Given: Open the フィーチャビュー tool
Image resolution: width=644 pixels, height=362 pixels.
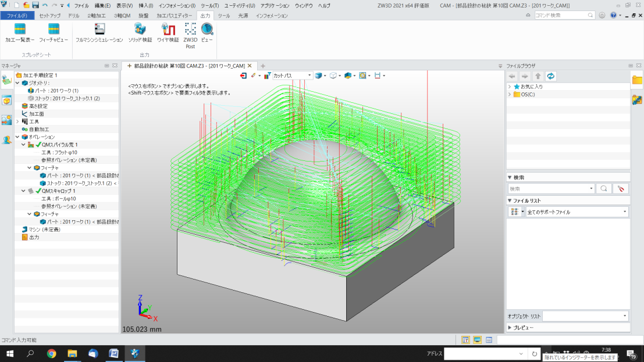Looking at the screenshot, I should 54,33.
